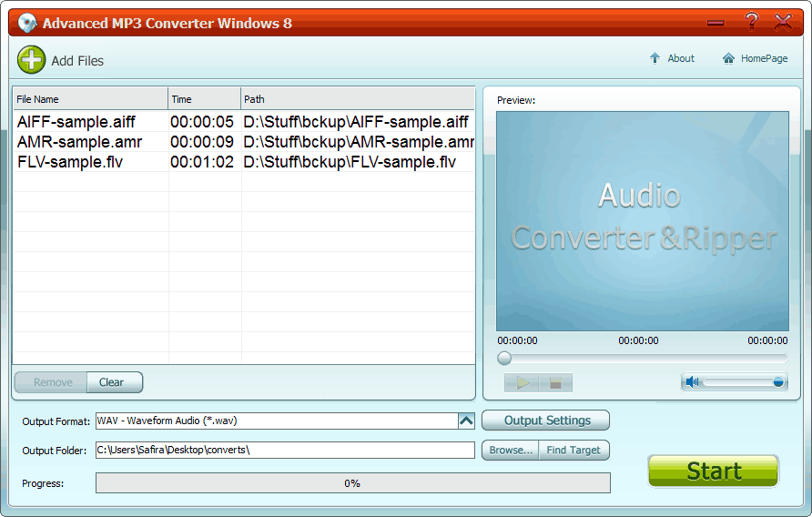The image size is (812, 517).
Task: Click time 00:00:05 cell
Action: 202,122
